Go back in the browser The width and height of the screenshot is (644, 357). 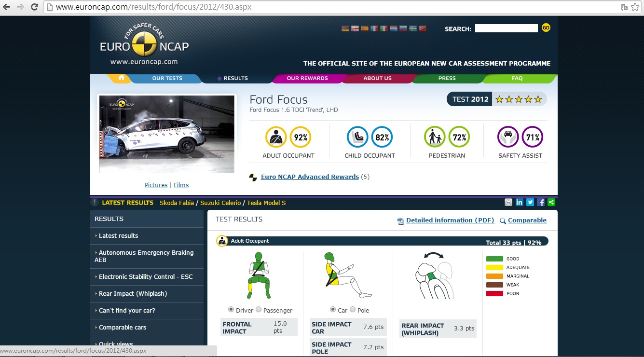point(7,7)
